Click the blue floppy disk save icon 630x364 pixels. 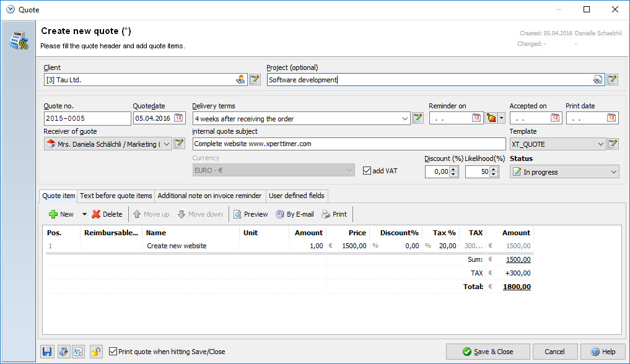coord(47,352)
